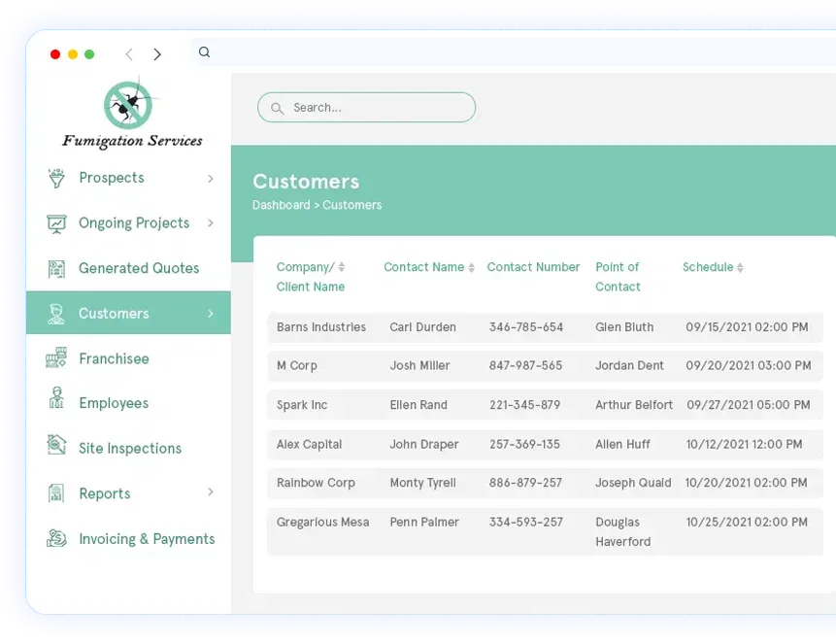Viewport: 836px width, 644px height.
Task: Open the Customers menu item
Action: (x=114, y=314)
